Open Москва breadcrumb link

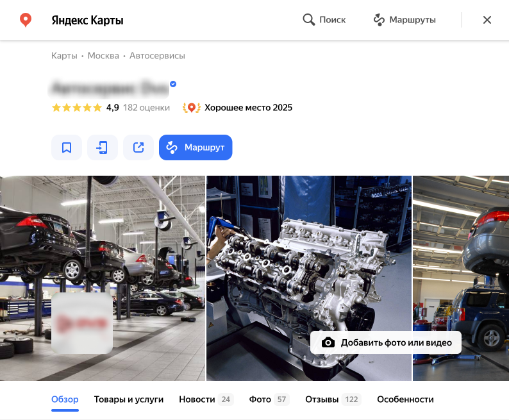click(x=103, y=56)
